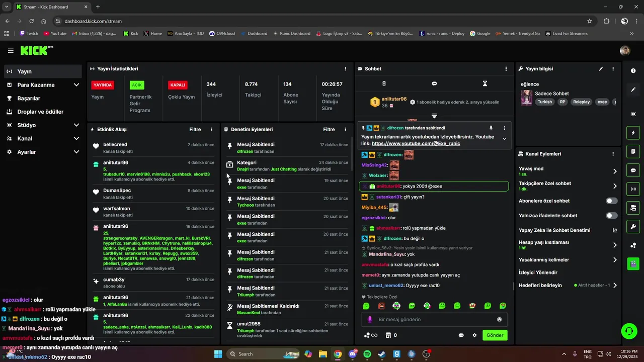Open Takipçilere özel sohbet options chevron
The image size is (644, 362).
click(615, 186)
